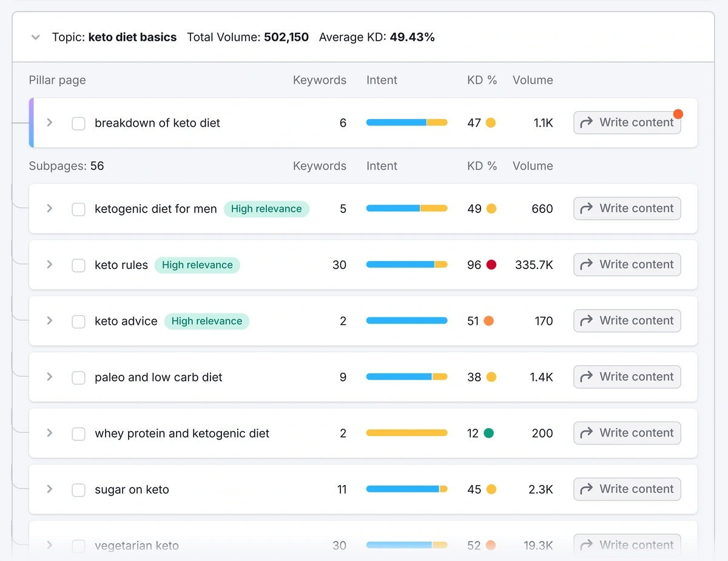The width and height of the screenshot is (728, 561).
Task: Select the keto rules checkbox
Action: tap(78, 264)
